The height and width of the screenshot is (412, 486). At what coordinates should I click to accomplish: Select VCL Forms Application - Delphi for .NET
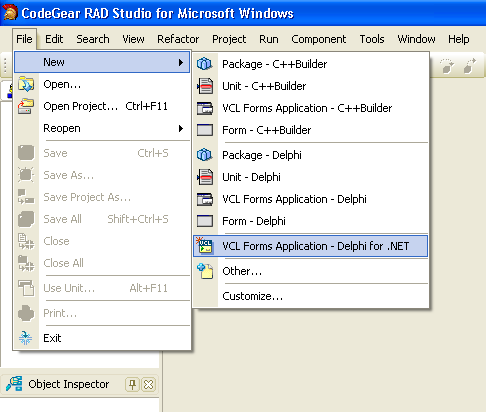coord(310,246)
